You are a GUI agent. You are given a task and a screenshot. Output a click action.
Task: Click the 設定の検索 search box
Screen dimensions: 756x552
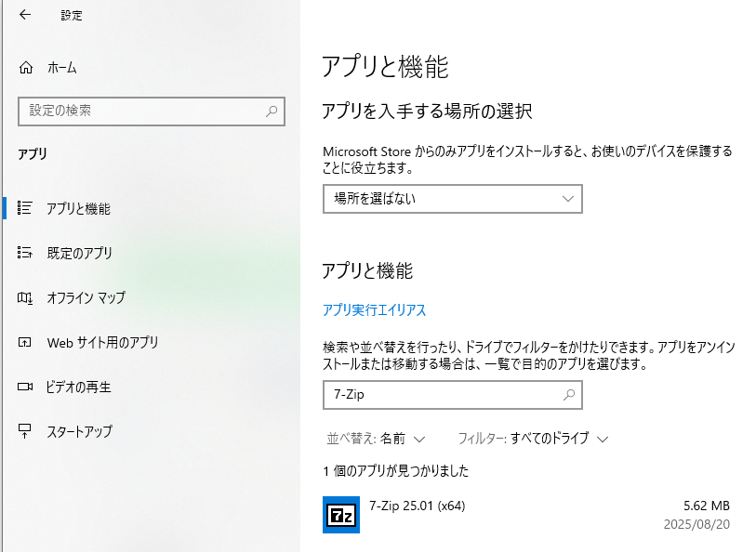coord(139,111)
